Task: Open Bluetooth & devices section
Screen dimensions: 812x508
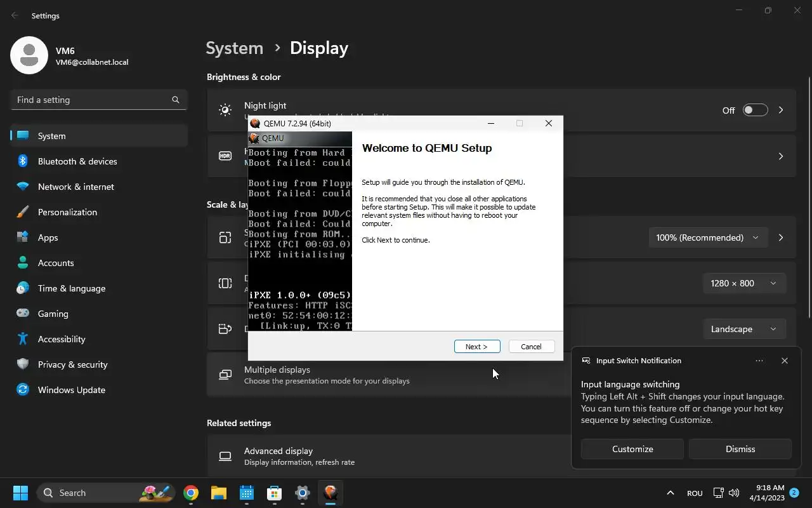Action: coord(99,161)
